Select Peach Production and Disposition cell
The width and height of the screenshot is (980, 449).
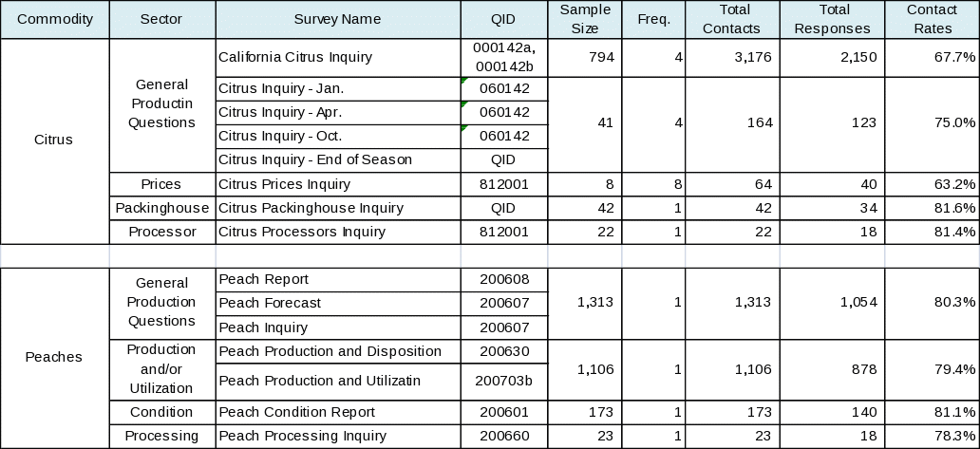coord(338,351)
